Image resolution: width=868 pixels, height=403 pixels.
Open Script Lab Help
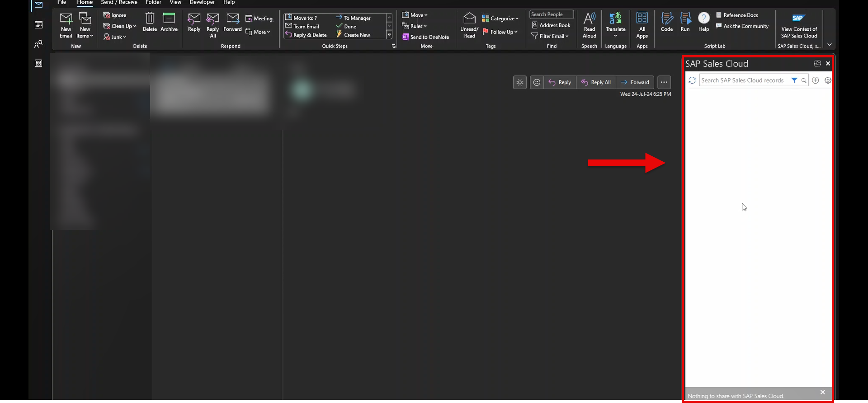[704, 22]
